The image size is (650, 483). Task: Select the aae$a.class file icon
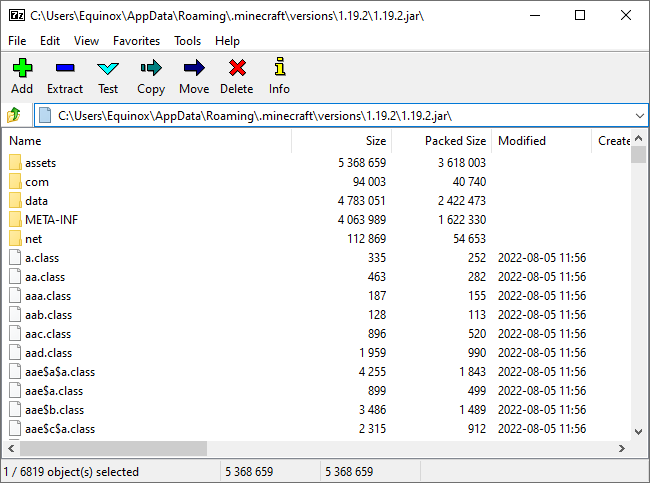15,391
